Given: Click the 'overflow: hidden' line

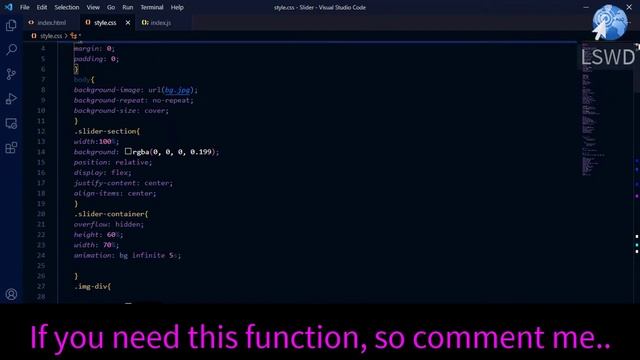Looking at the screenshot, I should 109,224.
